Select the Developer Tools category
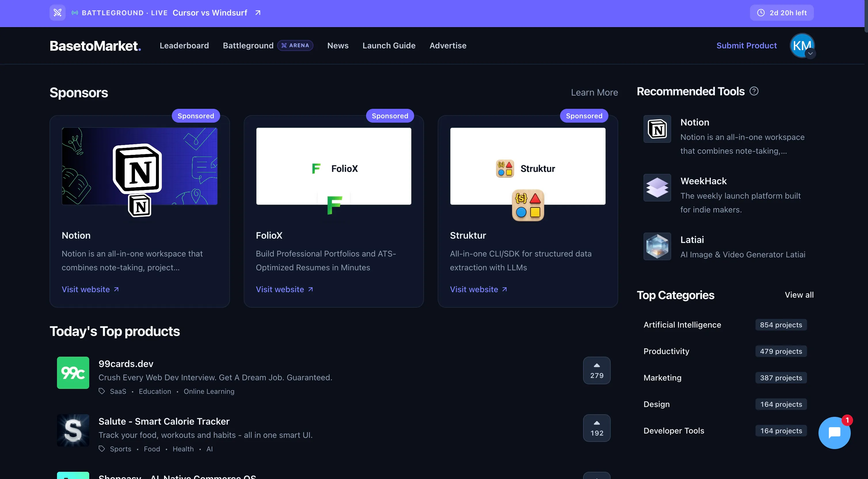868x479 pixels. 725,430
